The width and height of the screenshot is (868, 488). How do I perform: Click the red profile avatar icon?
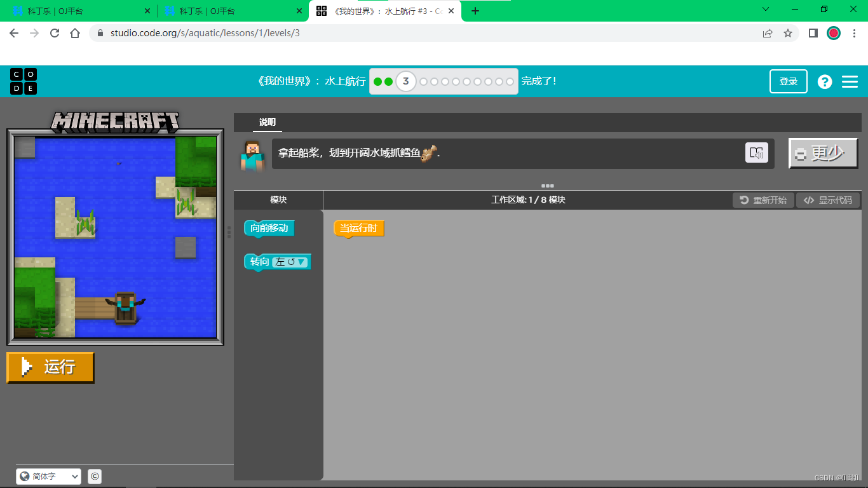click(x=834, y=33)
